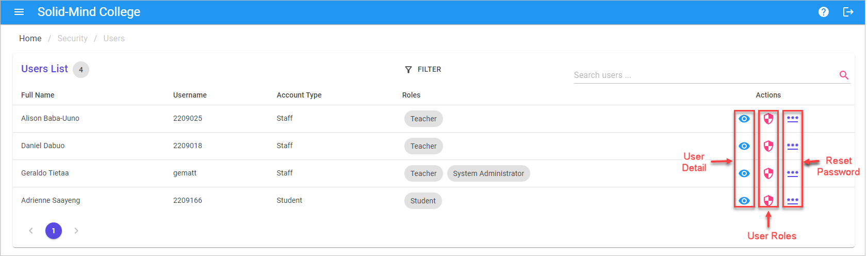The height and width of the screenshot is (256, 868).
Task: Click the FILTER button label
Action: point(429,69)
